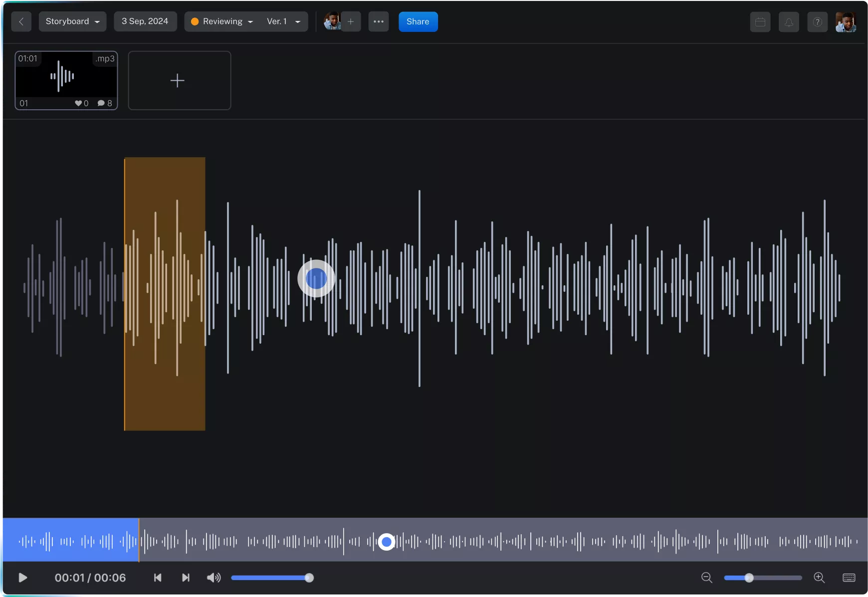This screenshot has height=597, width=868.
Task: Click the volume slider handle
Action: (x=309, y=578)
